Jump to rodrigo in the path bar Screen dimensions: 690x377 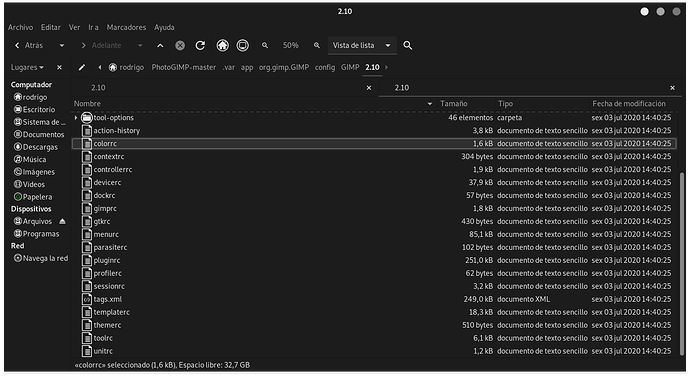tap(126, 67)
